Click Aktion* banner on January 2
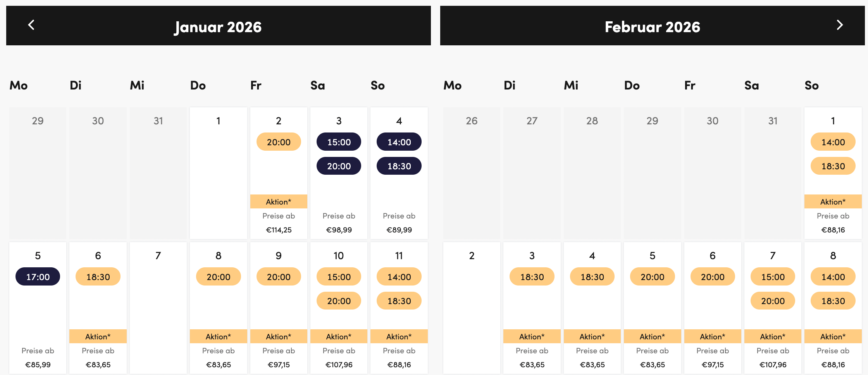Screen dimensions: 868x375 [279, 201]
